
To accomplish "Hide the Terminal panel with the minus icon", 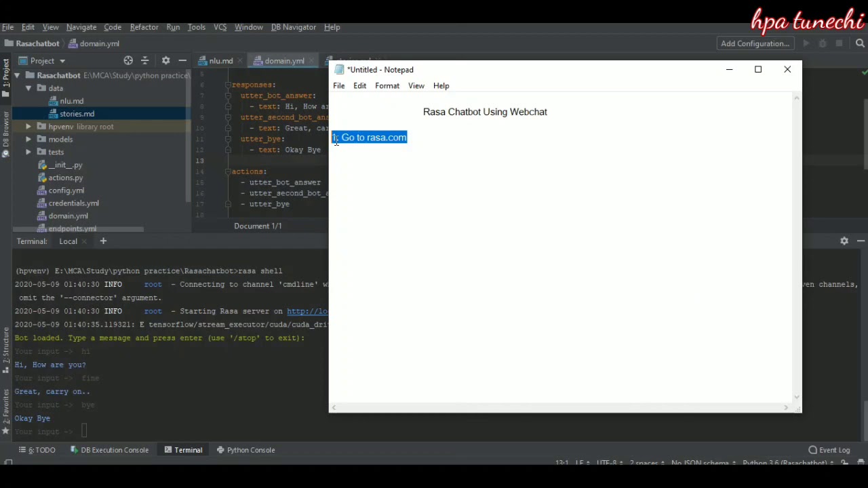I will (x=861, y=241).
